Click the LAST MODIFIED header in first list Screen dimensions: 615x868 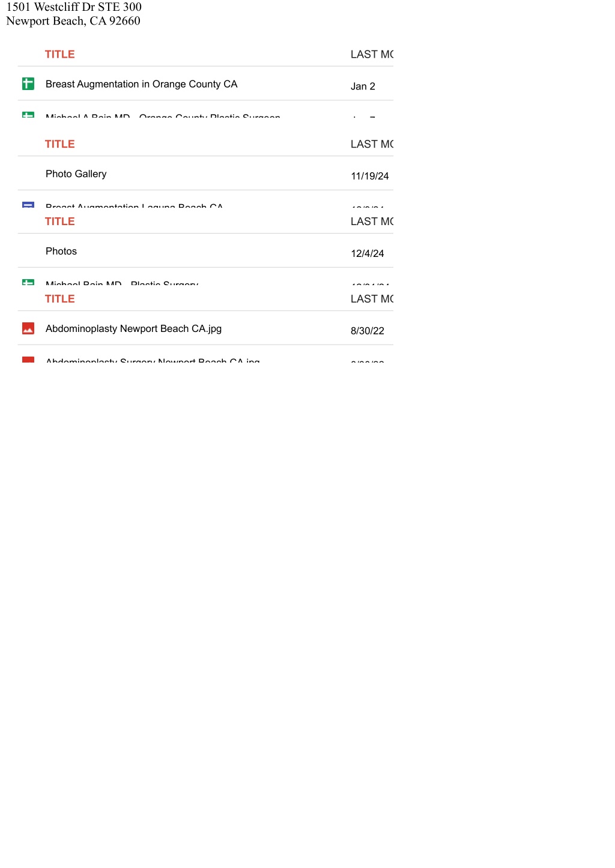[x=372, y=54]
